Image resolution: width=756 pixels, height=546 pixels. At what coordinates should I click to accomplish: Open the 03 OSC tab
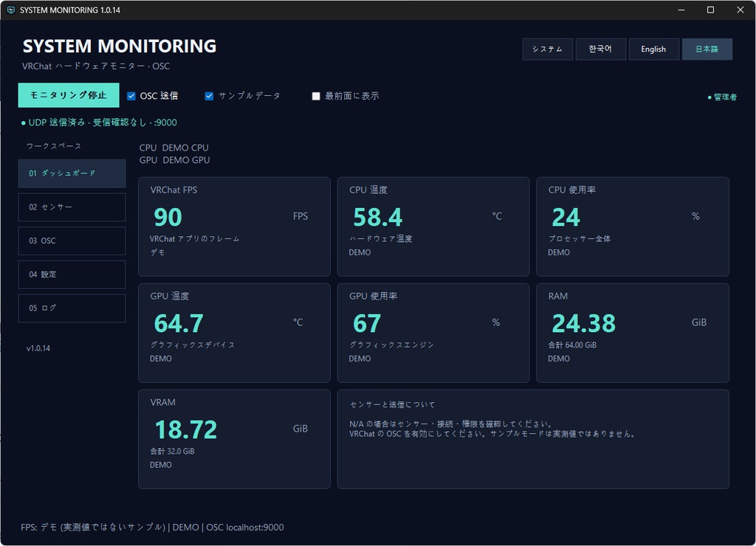pyautogui.click(x=72, y=241)
